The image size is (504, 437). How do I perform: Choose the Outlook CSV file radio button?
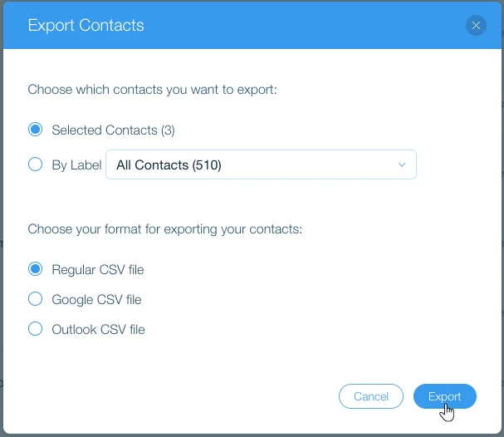35,329
